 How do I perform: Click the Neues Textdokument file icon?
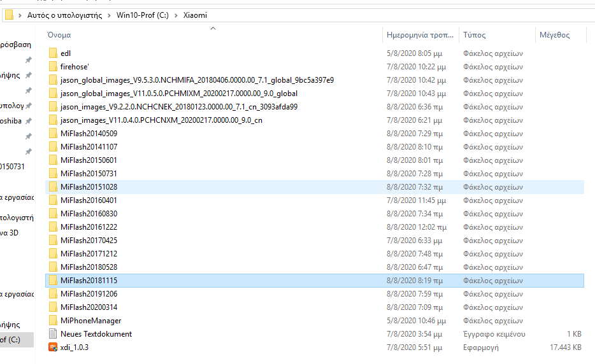(x=53, y=333)
